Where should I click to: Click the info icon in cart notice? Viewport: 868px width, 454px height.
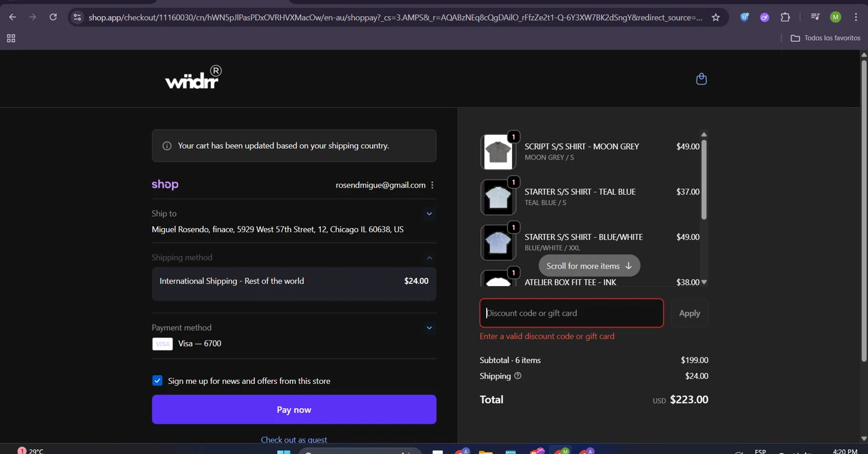pyautogui.click(x=167, y=146)
